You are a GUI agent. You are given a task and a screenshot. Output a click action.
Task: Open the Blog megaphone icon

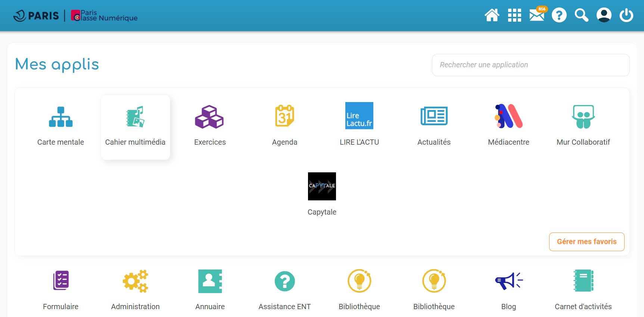pos(509,281)
